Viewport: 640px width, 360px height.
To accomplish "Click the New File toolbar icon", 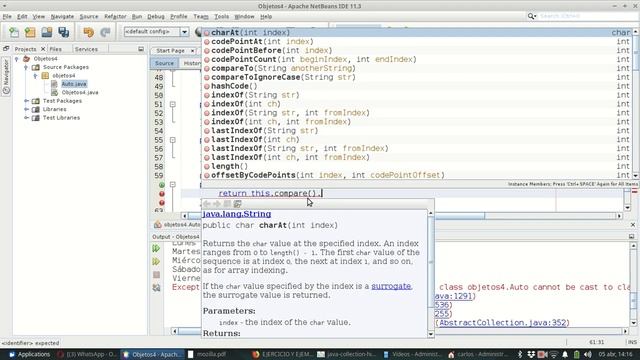I will tap(14, 32).
